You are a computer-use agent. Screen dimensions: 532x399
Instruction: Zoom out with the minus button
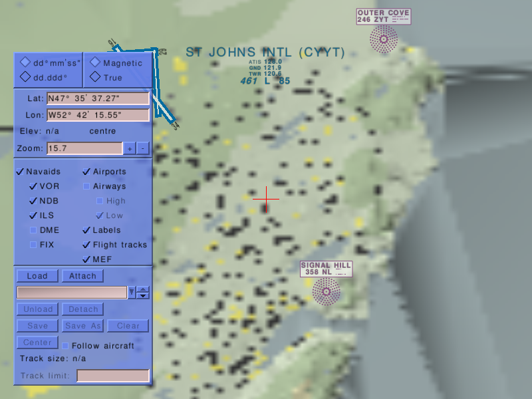pos(142,148)
